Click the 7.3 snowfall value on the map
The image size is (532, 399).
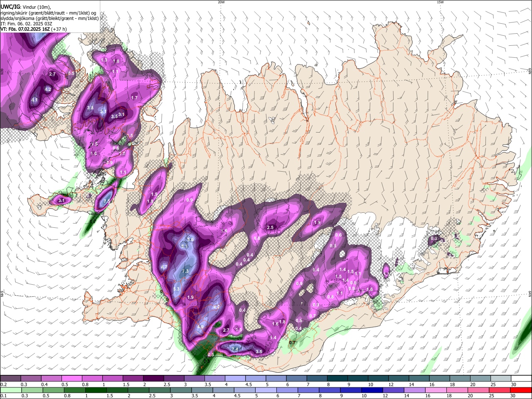click(x=185, y=271)
